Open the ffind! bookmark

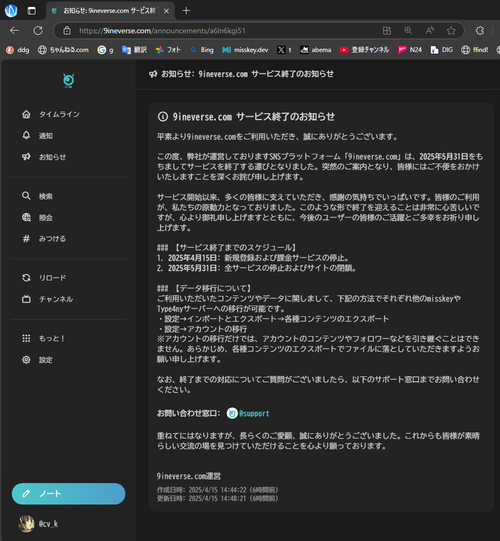(x=475, y=50)
